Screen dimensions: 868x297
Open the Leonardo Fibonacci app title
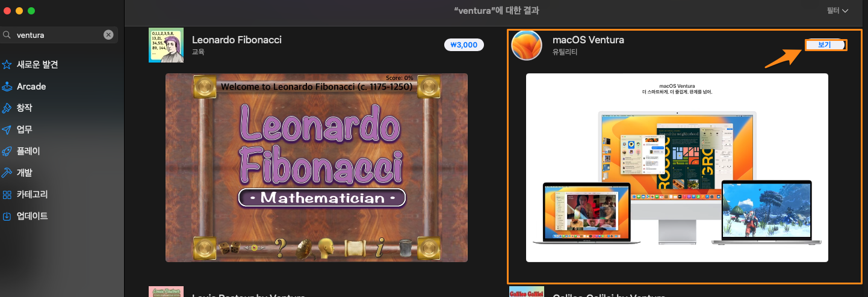(237, 40)
